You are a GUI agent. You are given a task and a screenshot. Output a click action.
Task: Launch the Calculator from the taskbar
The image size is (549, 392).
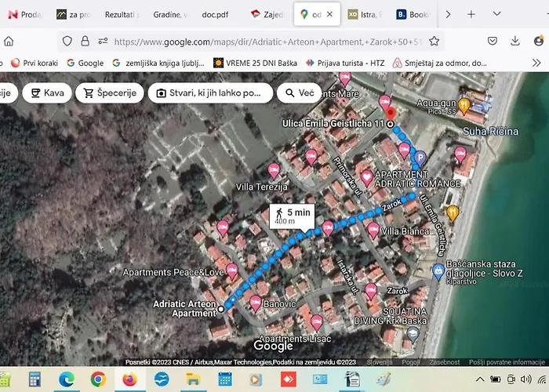coord(35,379)
